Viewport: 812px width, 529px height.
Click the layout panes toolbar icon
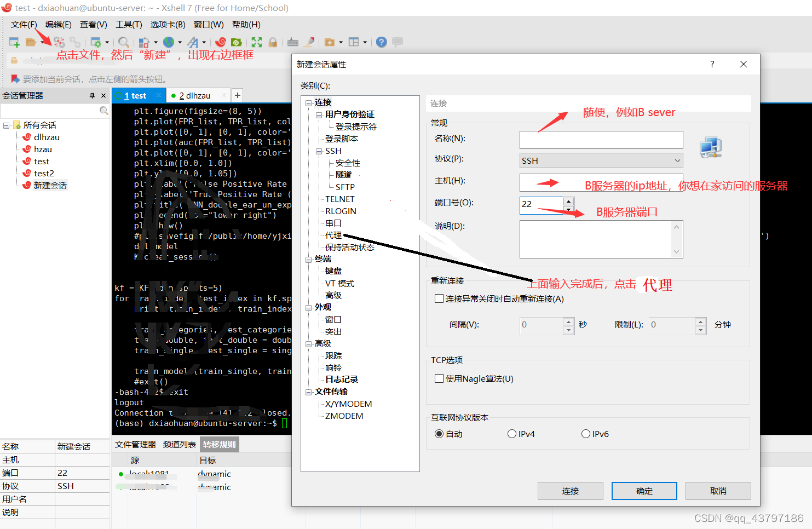coord(354,42)
